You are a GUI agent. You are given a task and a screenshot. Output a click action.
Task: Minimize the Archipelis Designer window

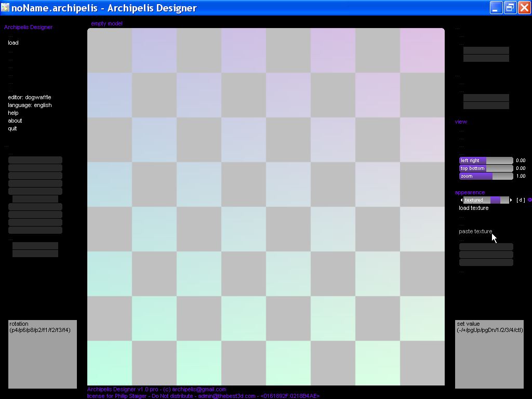tap(496, 8)
